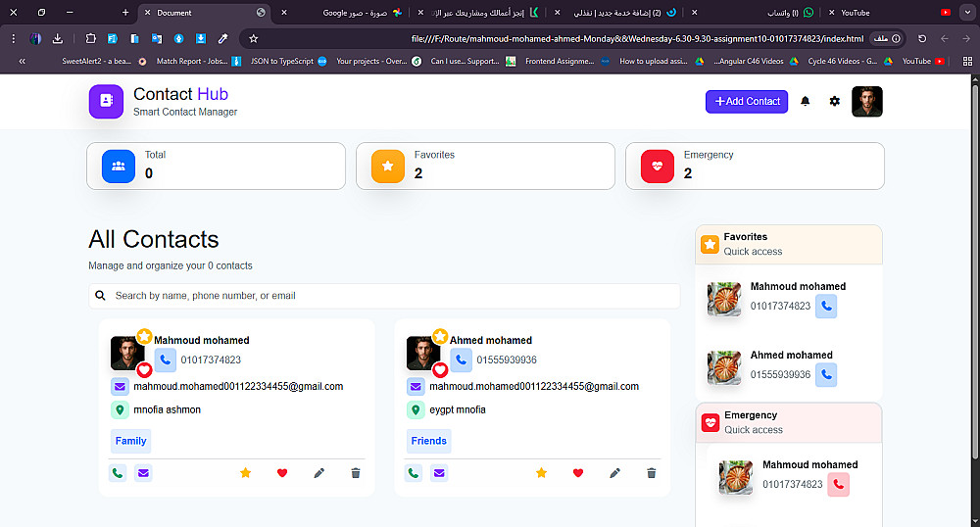Click purple mail action on Ahmed mohamed card
Viewport: 980px width, 527px height.
(439, 473)
